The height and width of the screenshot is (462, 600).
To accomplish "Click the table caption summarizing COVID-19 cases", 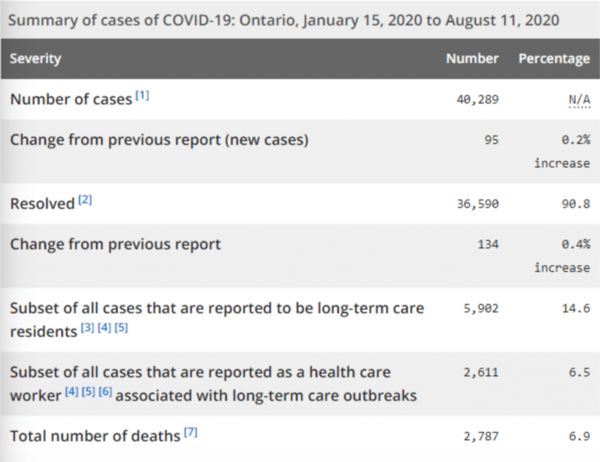I will tap(285, 19).
